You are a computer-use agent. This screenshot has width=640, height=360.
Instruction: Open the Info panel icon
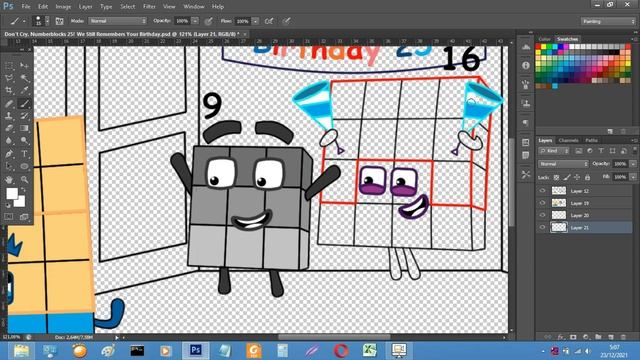coord(526,65)
